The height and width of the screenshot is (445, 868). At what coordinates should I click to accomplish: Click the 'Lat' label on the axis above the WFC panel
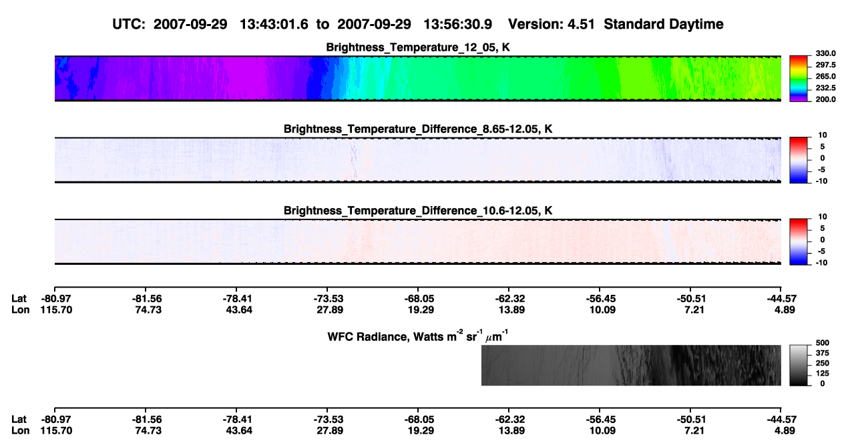click(x=19, y=298)
